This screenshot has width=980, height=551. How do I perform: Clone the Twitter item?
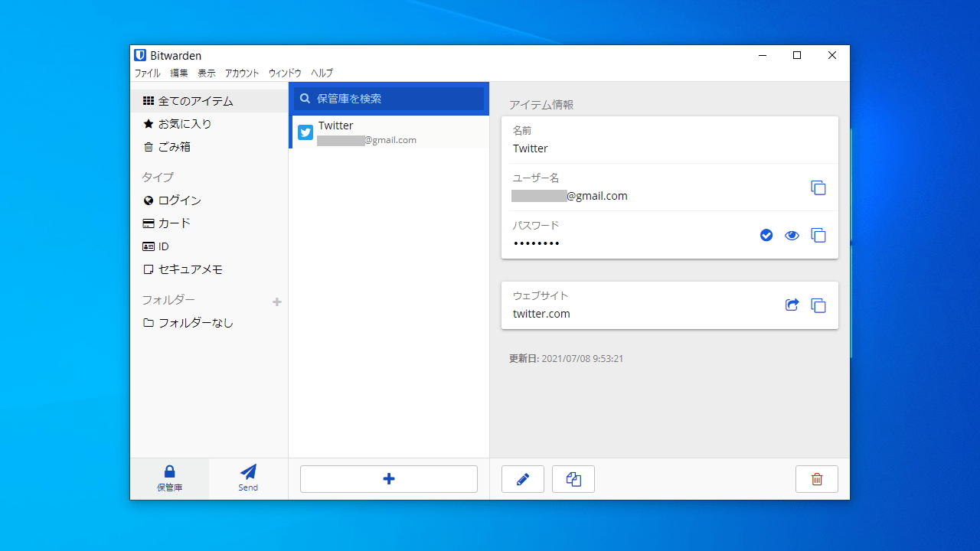click(573, 479)
